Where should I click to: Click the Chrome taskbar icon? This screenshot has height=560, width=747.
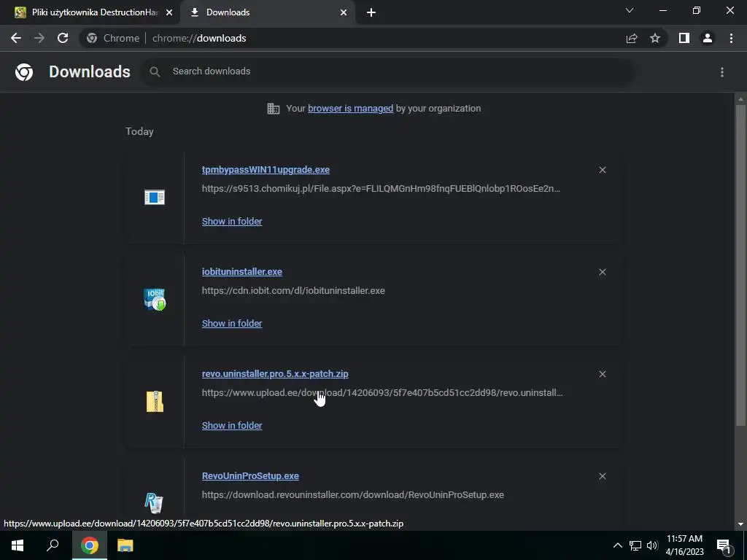click(90, 545)
